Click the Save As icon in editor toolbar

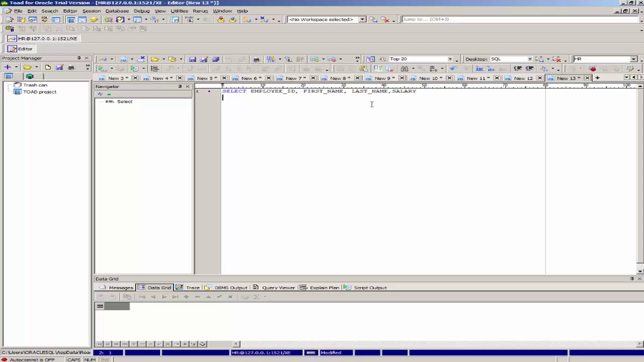(x=204, y=59)
